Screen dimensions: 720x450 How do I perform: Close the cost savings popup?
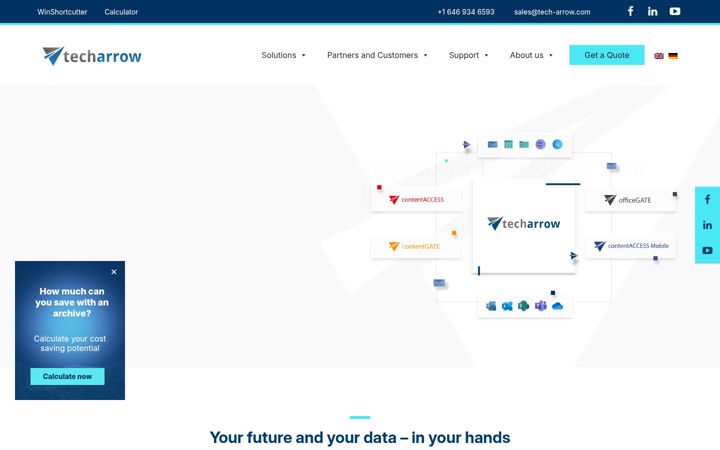[x=114, y=272]
